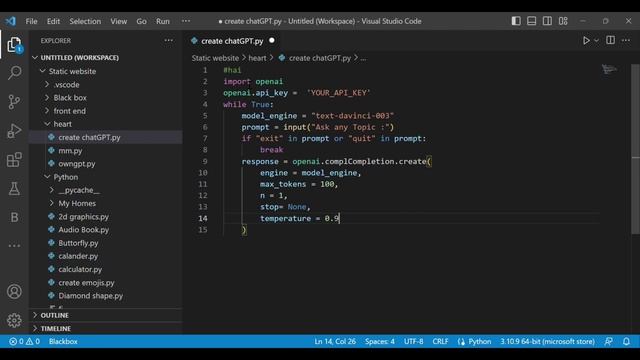This screenshot has height=360, width=640.
Task: Collapse the heart folder
Action: click(x=47, y=124)
